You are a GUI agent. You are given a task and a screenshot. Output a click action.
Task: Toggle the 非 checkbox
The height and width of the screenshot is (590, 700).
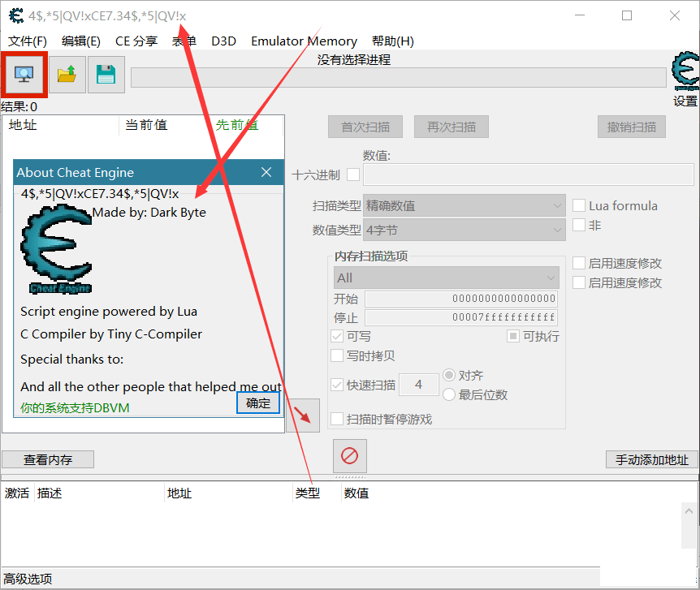pyautogui.click(x=579, y=225)
